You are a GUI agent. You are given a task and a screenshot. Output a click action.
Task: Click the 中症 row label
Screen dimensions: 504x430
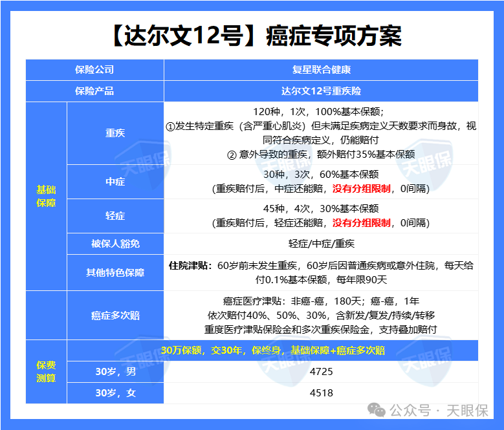point(115,182)
